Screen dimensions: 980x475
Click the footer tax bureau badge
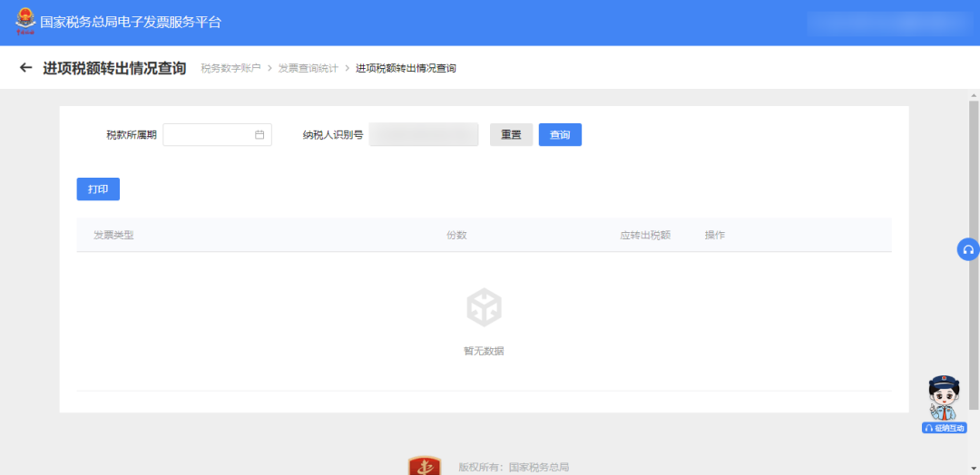pyautogui.click(x=425, y=466)
